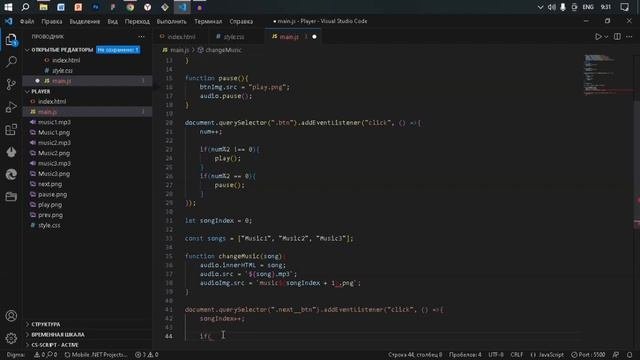Open prev.png in explorer
Screen dimensions: 640x360
tap(50, 215)
